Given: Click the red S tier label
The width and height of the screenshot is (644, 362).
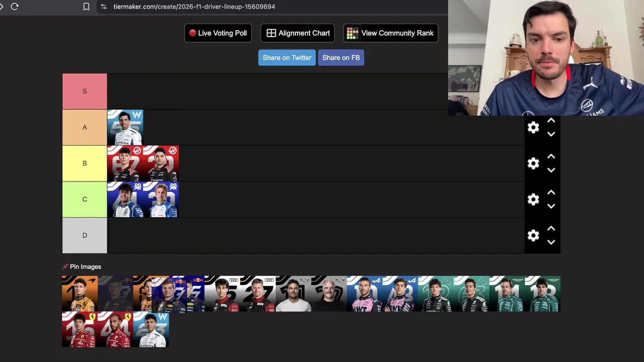Looking at the screenshot, I should 85,92.
